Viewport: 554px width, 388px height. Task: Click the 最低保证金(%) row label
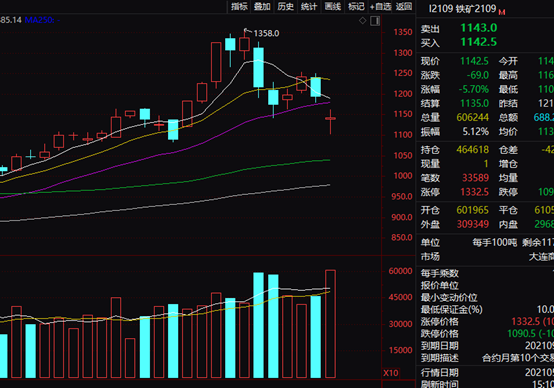click(x=451, y=310)
